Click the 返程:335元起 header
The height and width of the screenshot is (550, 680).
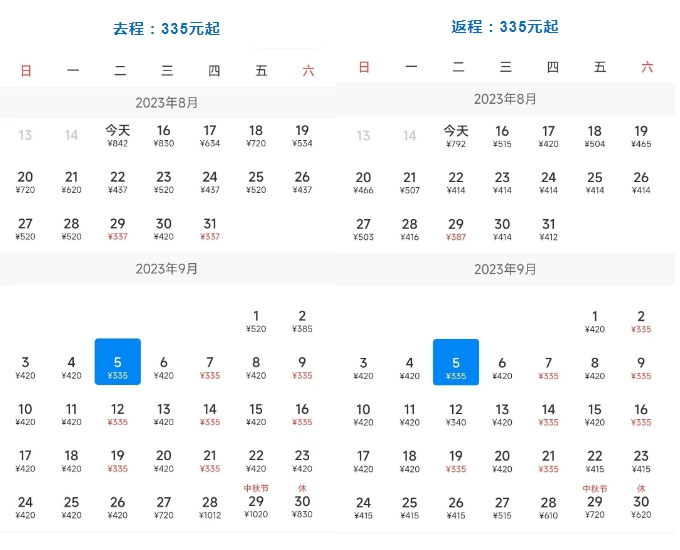pos(505,27)
